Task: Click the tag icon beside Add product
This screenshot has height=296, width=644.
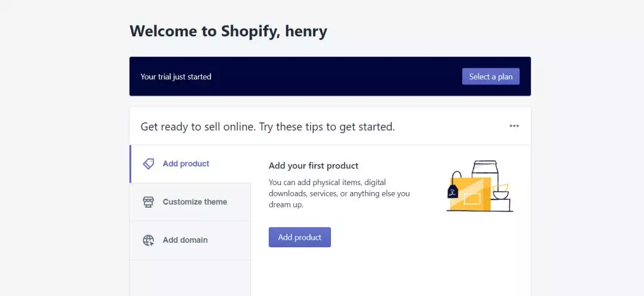Action: click(x=148, y=164)
